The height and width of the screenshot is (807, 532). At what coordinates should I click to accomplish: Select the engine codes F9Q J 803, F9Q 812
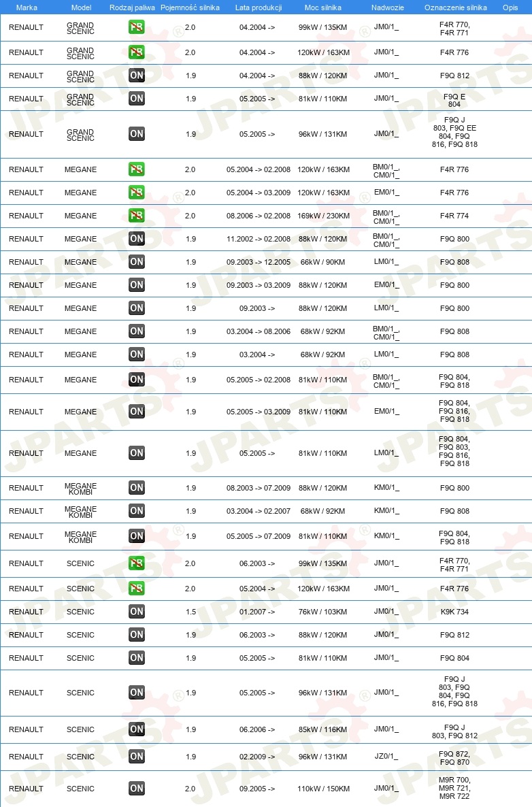[455, 731]
